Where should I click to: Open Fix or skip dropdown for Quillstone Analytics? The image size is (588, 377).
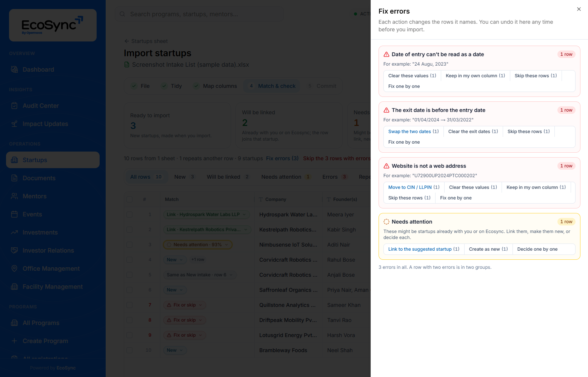185,305
